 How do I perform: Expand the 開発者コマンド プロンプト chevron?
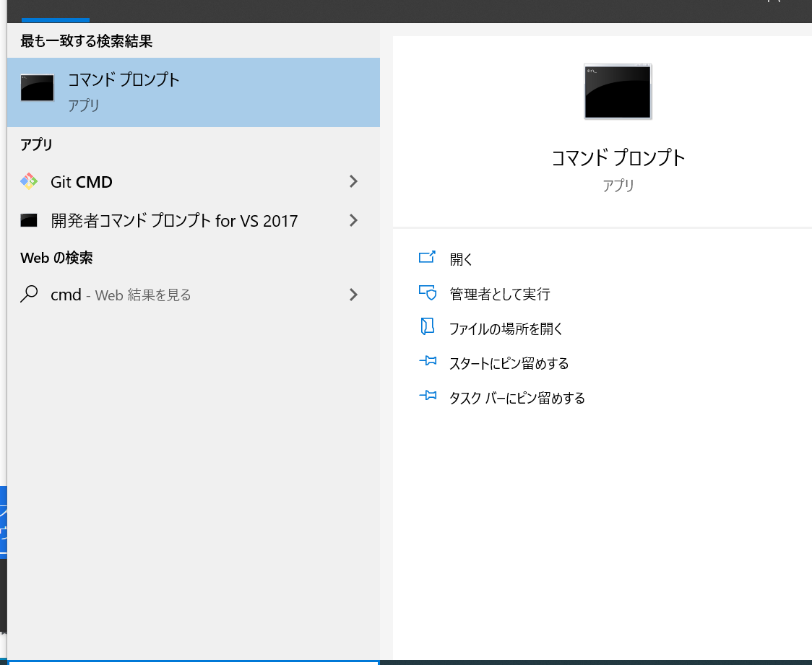pyautogui.click(x=353, y=220)
